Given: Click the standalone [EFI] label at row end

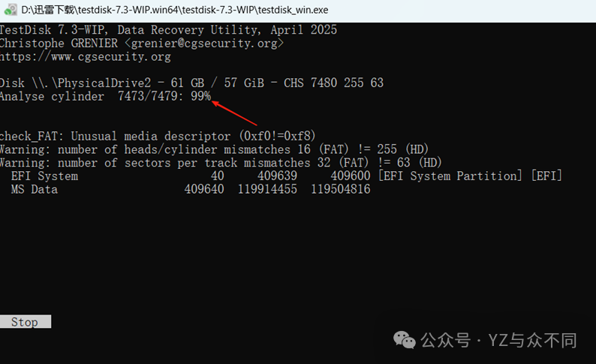Looking at the screenshot, I should point(546,176).
